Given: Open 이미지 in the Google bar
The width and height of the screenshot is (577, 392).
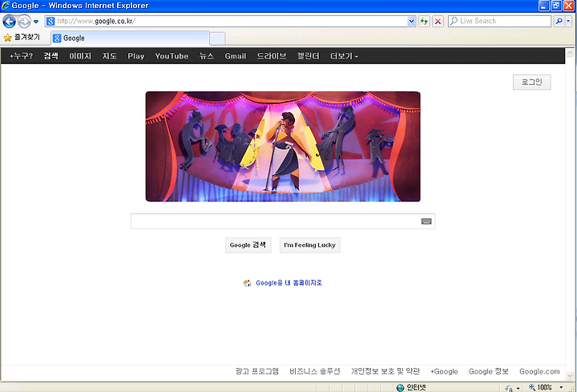Looking at the screenshot, I should pyautogui.click(x=80, y=56).
